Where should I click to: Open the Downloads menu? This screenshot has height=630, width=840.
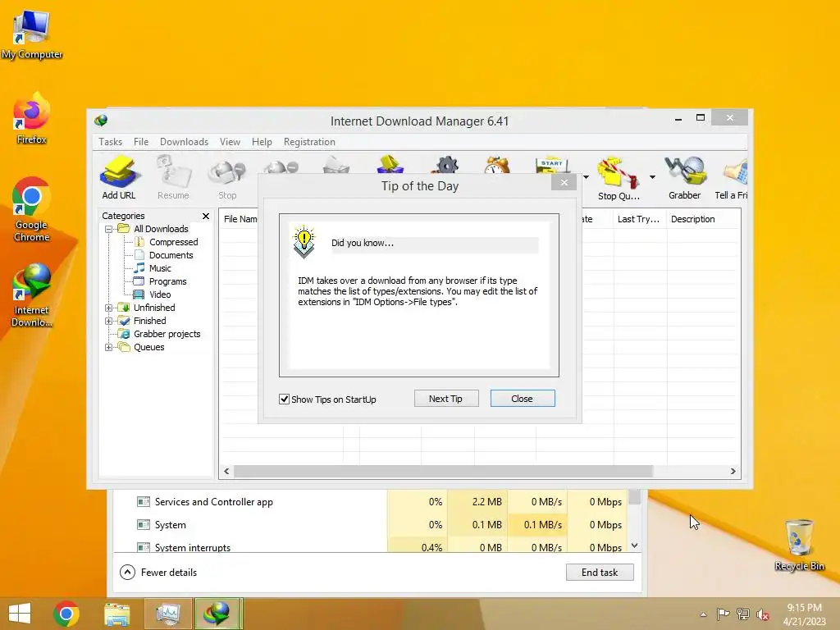pos(184,141)
